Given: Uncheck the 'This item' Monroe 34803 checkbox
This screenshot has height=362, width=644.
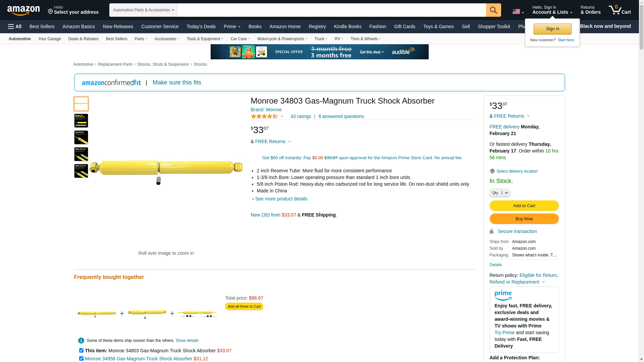Looking at the screenshot, I should pos(81,351).
